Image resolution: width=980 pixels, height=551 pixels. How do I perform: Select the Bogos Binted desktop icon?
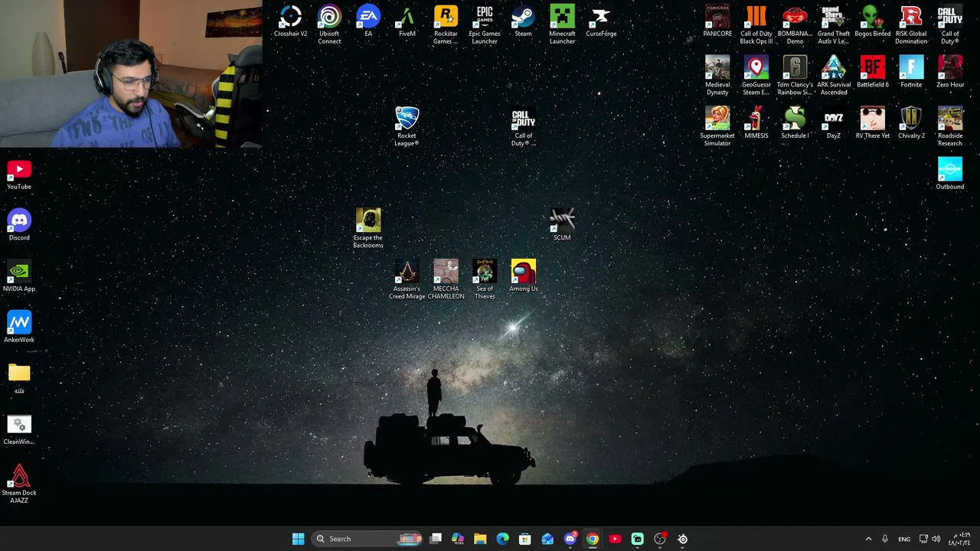(x=873, y=21)
